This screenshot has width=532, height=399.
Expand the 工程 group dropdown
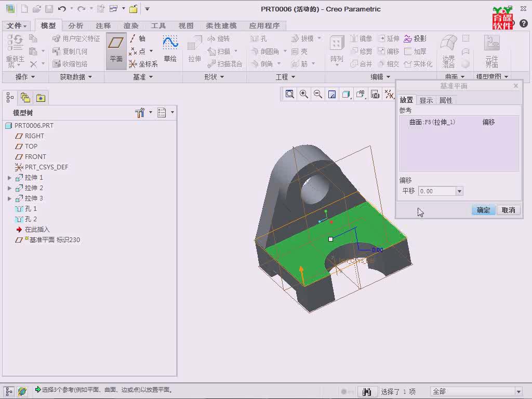tap(285, 77)
